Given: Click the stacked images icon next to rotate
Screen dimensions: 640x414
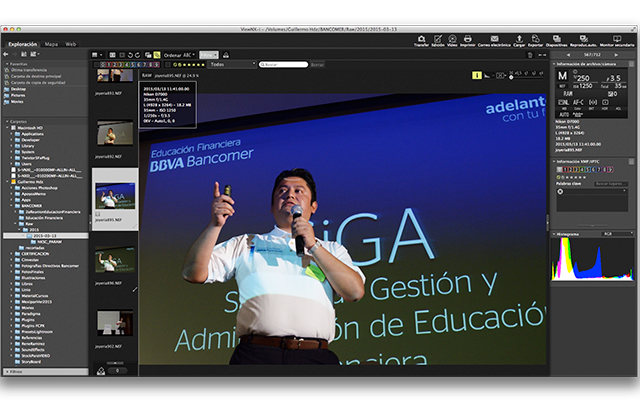Looking at the screenshot, I should click(x=148, y=55).
